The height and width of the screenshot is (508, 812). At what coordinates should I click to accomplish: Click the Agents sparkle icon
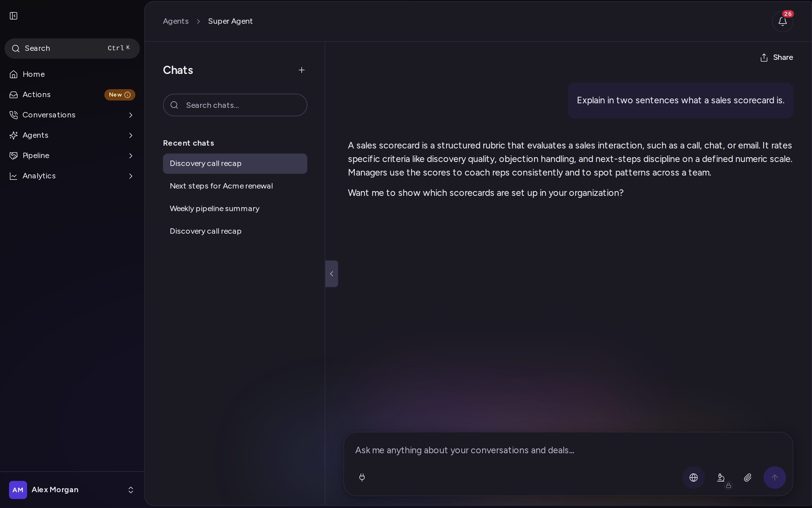pyautogui.click(x=14, y=135)
